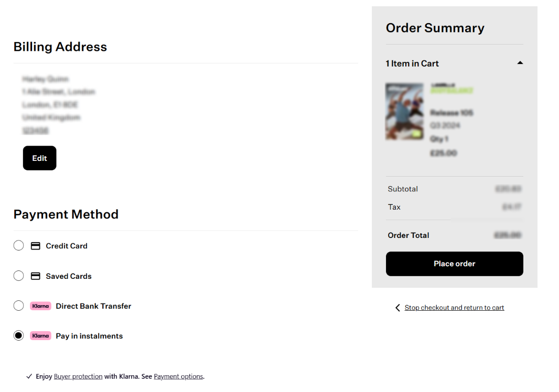Click the checkmark beside Buyer protection note
This screenshot has height=392, width=559.
point(29,376)
